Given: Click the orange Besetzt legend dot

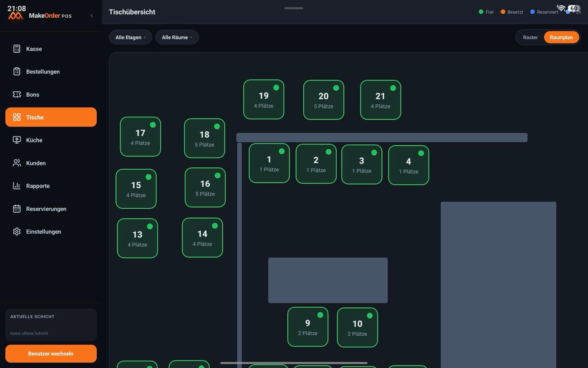Looking at the screenshot, I should click(x=503, y=12).
